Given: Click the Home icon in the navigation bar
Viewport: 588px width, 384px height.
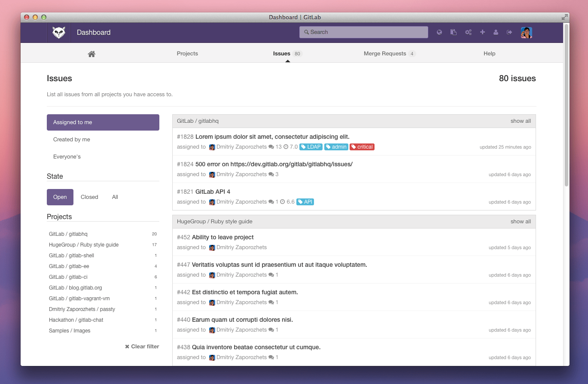Looking at the screenshot, I should pyautogui.click(x=91, y=53).
